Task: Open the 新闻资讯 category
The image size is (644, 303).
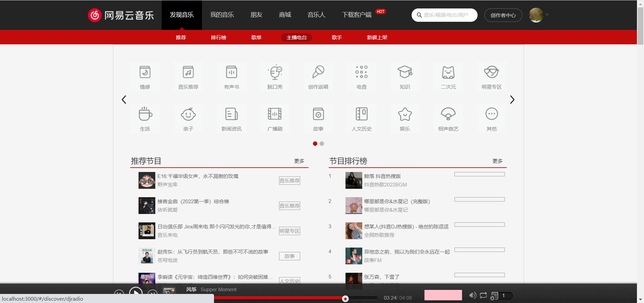Action: point(231,119)
